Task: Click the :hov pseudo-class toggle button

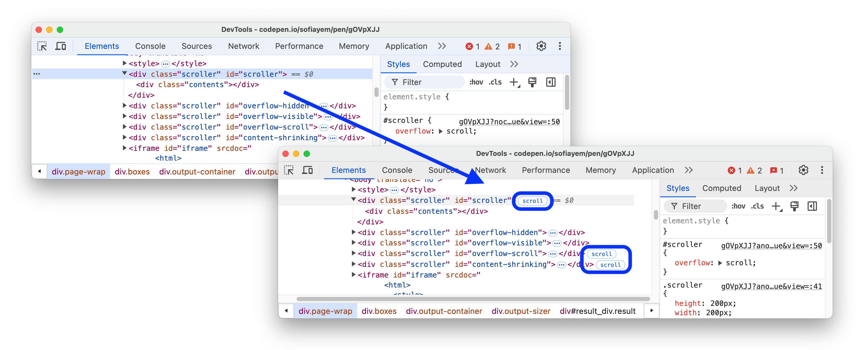Action: [738, 206]
